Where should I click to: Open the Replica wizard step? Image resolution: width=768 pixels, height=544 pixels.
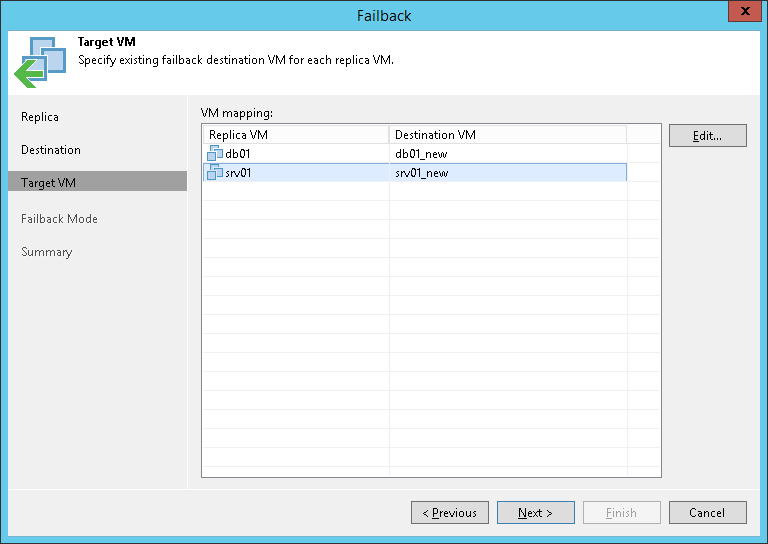click(40, 117)
